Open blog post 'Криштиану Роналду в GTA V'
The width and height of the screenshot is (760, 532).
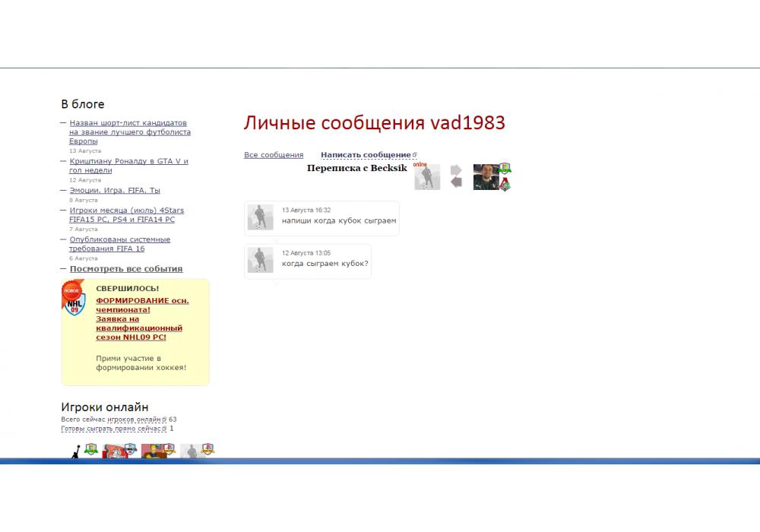[128, 166]
